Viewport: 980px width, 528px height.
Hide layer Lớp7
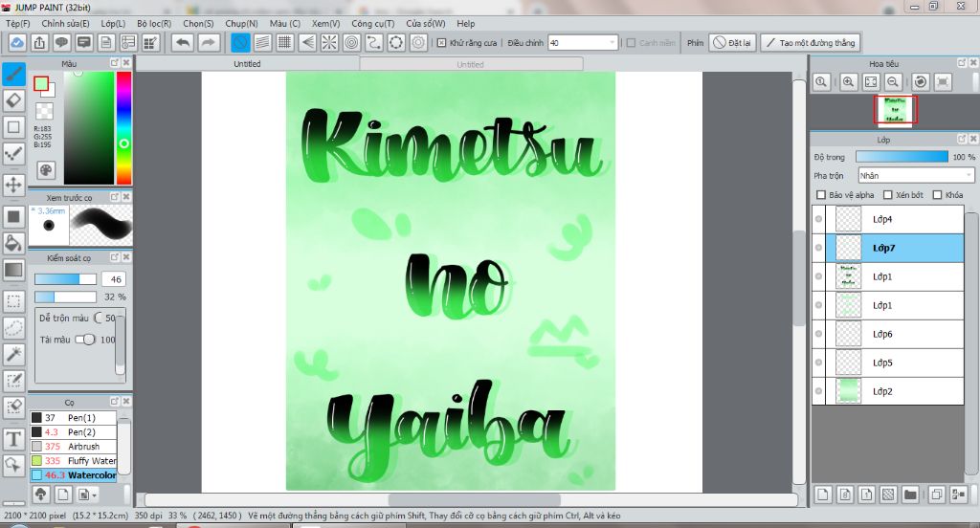tap(819, 248)
